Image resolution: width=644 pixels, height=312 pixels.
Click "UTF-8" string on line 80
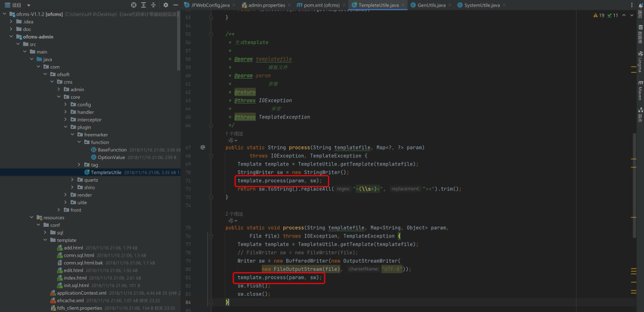click(392, 269)
